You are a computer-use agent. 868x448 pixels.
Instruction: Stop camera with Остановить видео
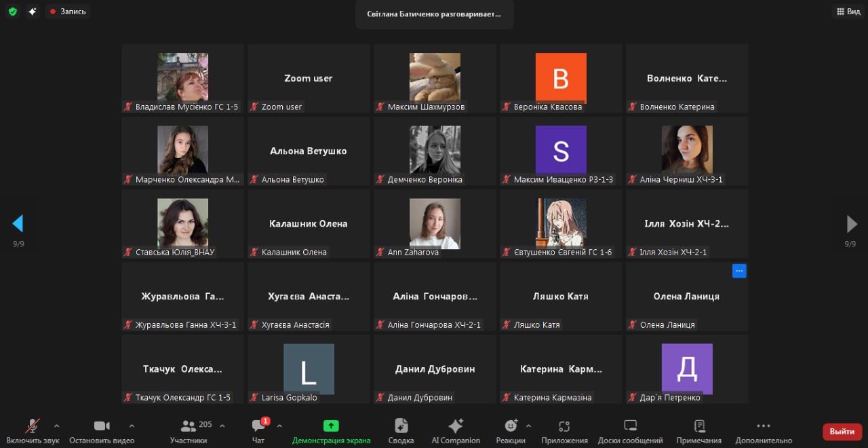[x=102, y=431]
